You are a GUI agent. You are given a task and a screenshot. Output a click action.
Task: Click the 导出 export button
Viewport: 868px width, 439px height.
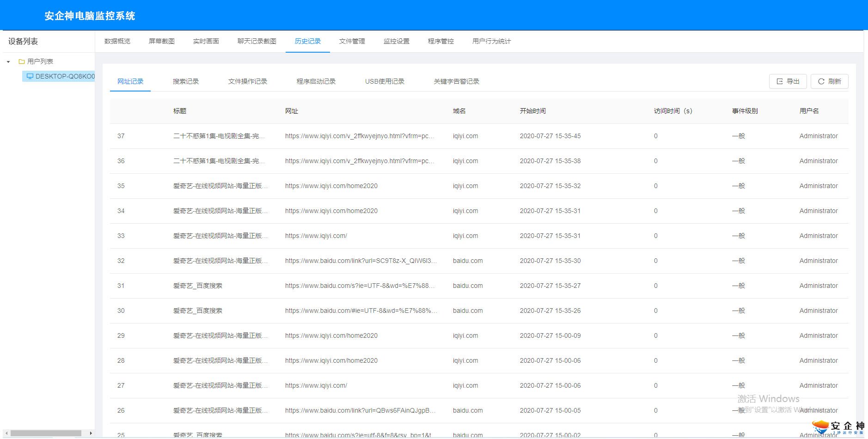click(x=788, y=81)
